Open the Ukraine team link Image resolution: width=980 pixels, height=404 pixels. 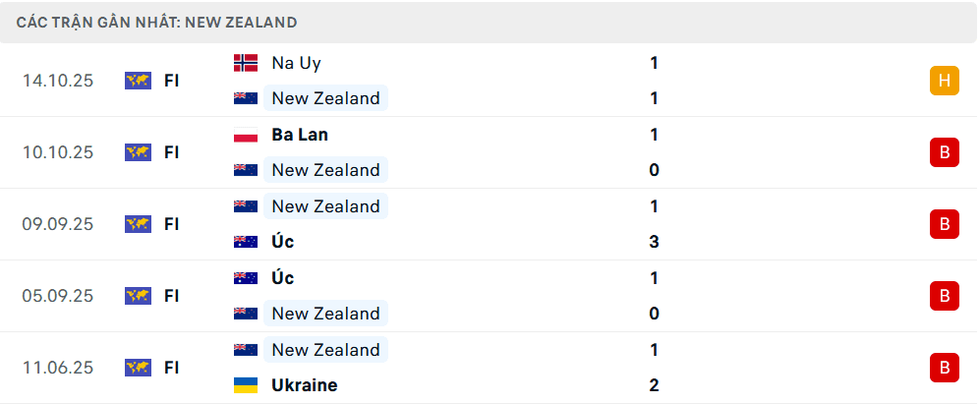tap(304, 385)
